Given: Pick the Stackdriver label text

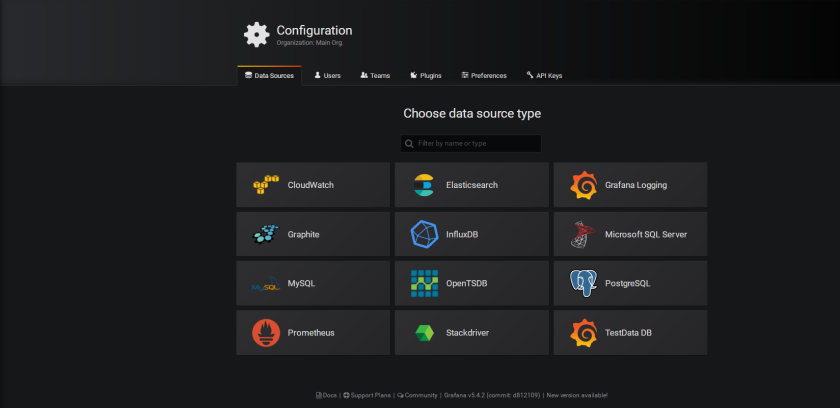Looking at the screenshot, I should coord(468,333).
